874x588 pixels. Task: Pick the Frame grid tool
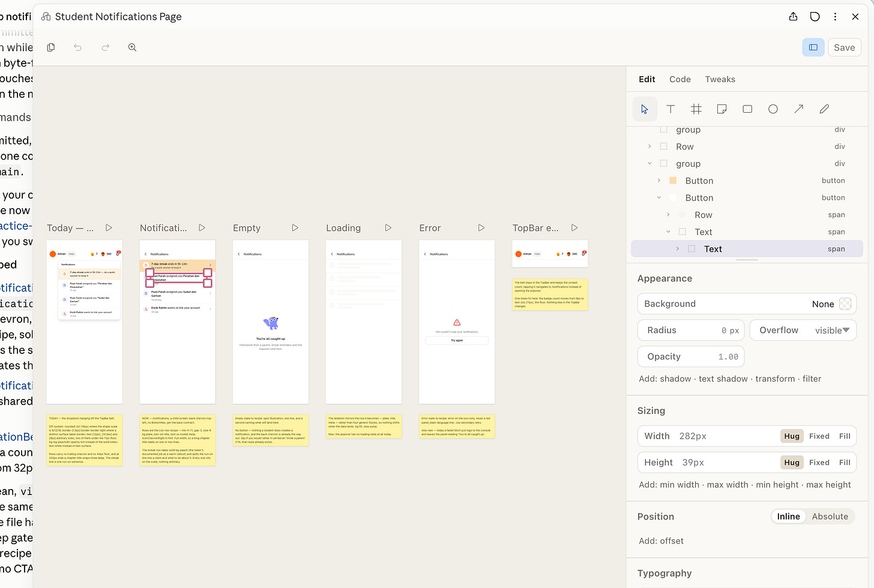coord(696,109)
